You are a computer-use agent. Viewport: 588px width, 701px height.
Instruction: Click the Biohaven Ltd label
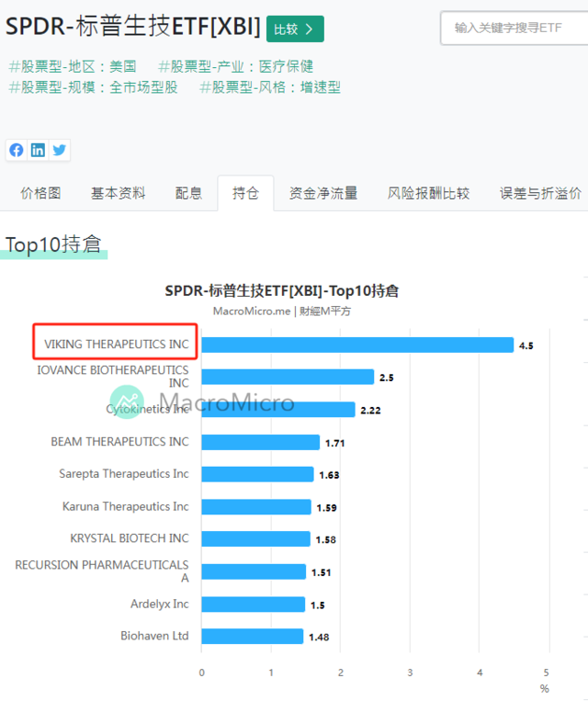click(x=154, y=636)
